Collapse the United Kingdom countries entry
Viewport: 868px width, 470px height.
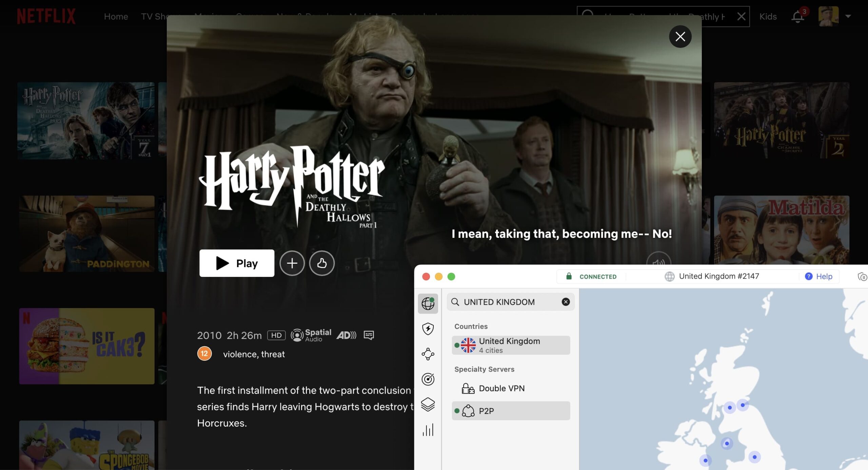point(510,345)
